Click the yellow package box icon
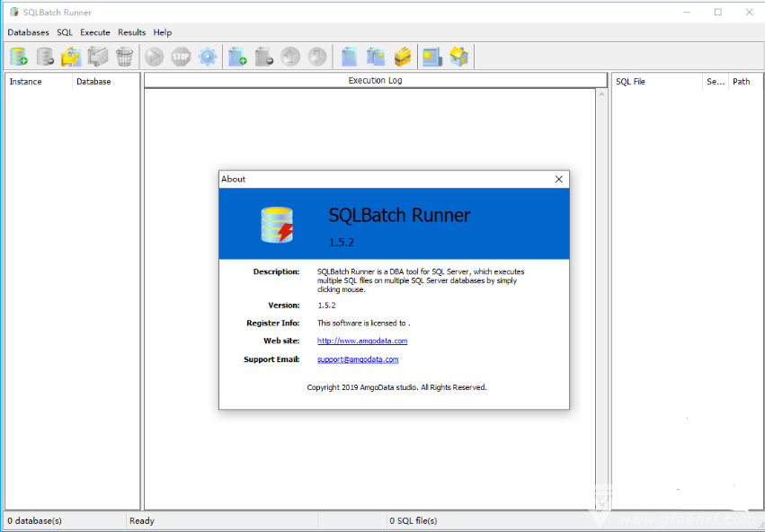Image resolution: width=765 pixels, height=532 pixels. [403, 57]
